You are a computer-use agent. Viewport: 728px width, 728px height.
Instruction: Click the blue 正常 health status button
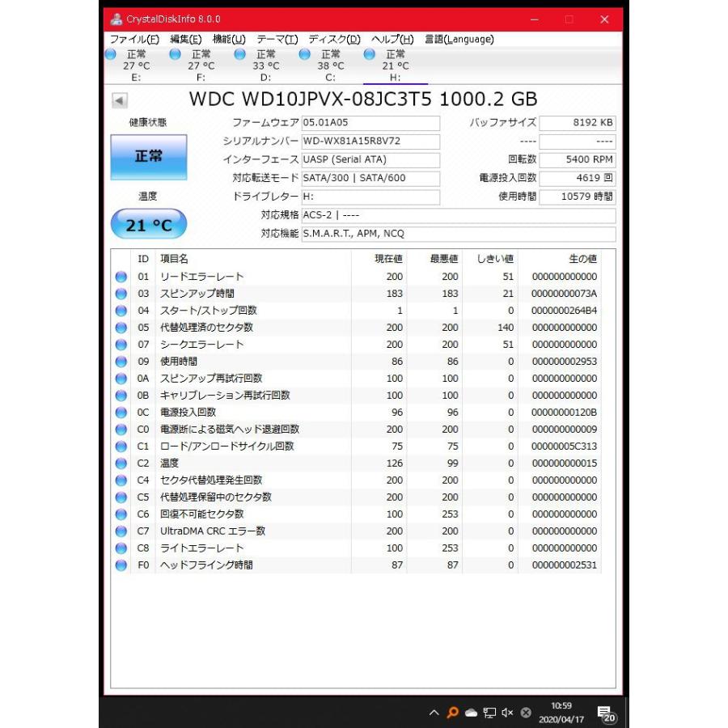[x=148, y=156]
